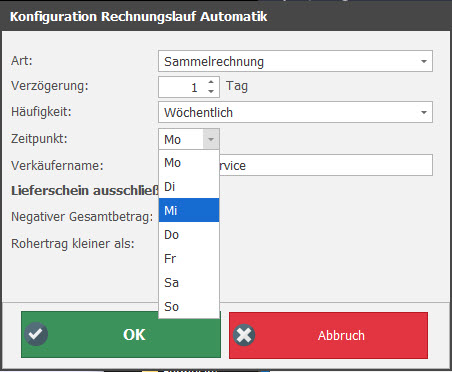Image resolution: width=452 pixels, height=372 pixels.
Task: Pick So at the list bottom
Action: coord(189,307)
